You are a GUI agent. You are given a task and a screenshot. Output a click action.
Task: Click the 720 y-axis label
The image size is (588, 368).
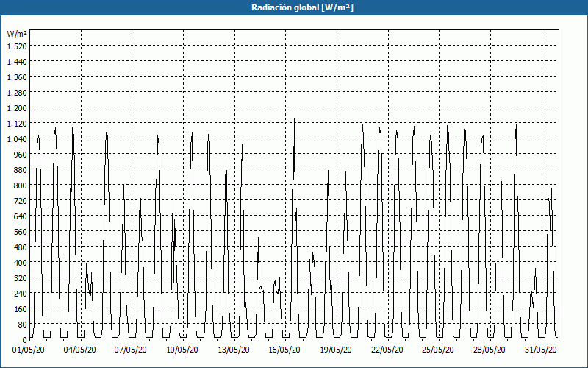point(21,201)
